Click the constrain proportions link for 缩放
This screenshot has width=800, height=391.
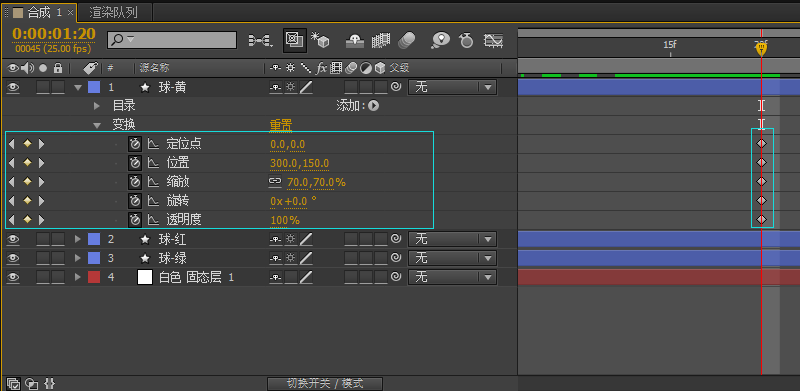(275, 181)
